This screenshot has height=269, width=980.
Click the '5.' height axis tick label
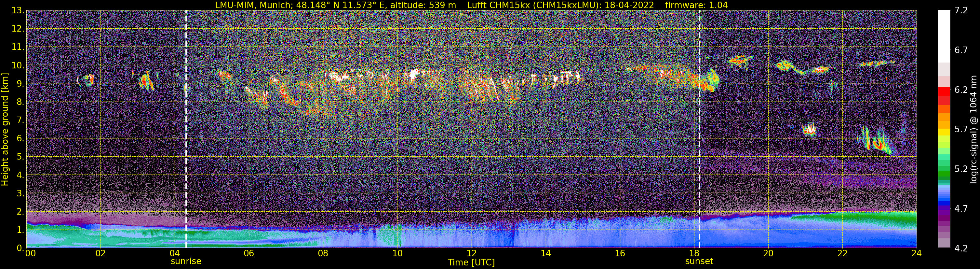[20, 157]
